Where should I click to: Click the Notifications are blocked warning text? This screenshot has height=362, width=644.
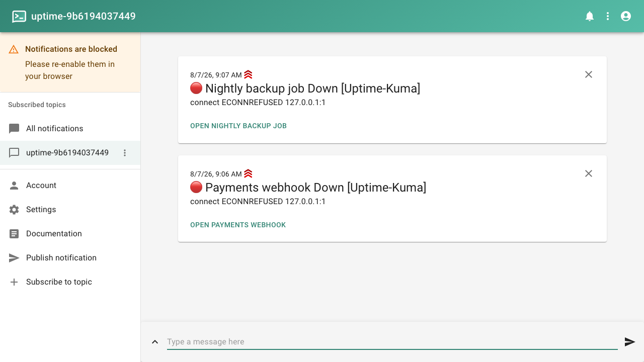pos(71,49)
